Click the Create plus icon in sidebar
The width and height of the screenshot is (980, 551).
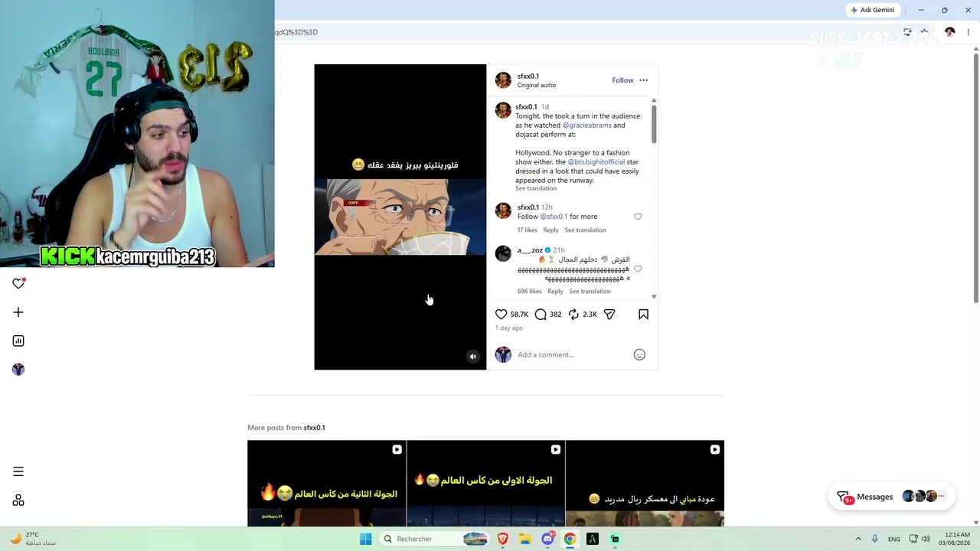point(18,312)
